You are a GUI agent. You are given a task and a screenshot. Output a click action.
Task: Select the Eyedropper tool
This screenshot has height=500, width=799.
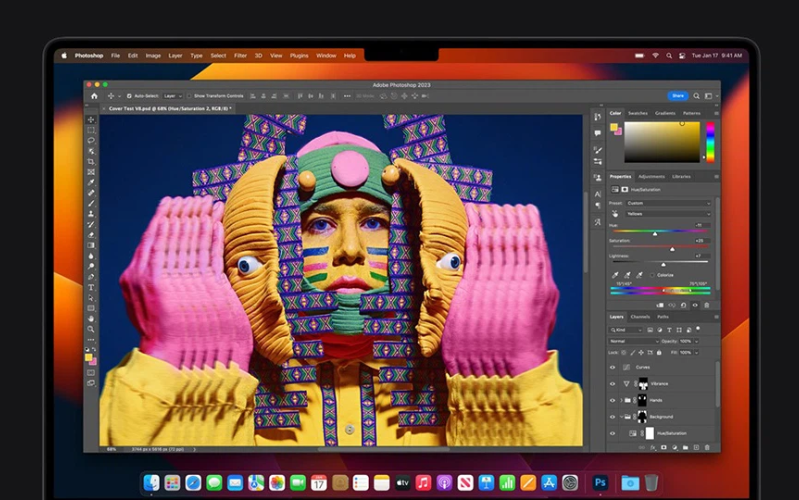(91, 182)
